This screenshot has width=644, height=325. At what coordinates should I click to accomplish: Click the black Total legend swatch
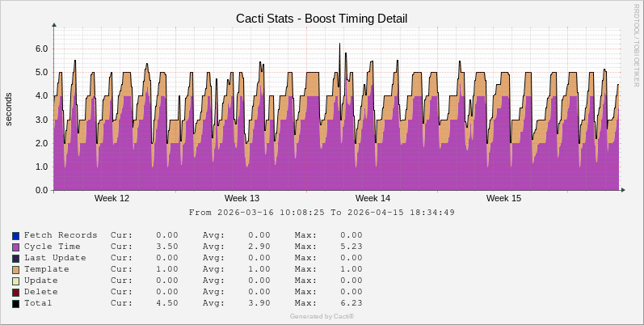pos(16,303)
